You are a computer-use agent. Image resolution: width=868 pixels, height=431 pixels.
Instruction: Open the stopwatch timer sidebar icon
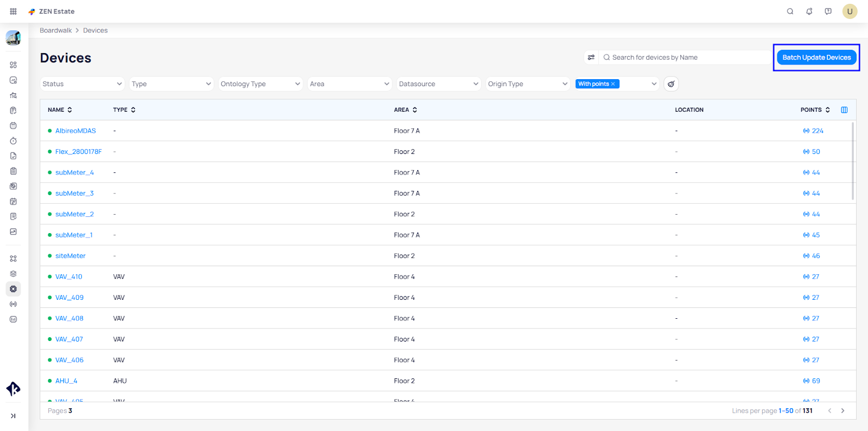13,141
